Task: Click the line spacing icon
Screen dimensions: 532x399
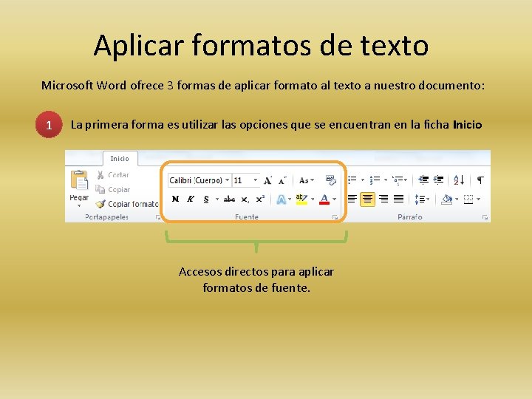Action: tap(420, 199)
